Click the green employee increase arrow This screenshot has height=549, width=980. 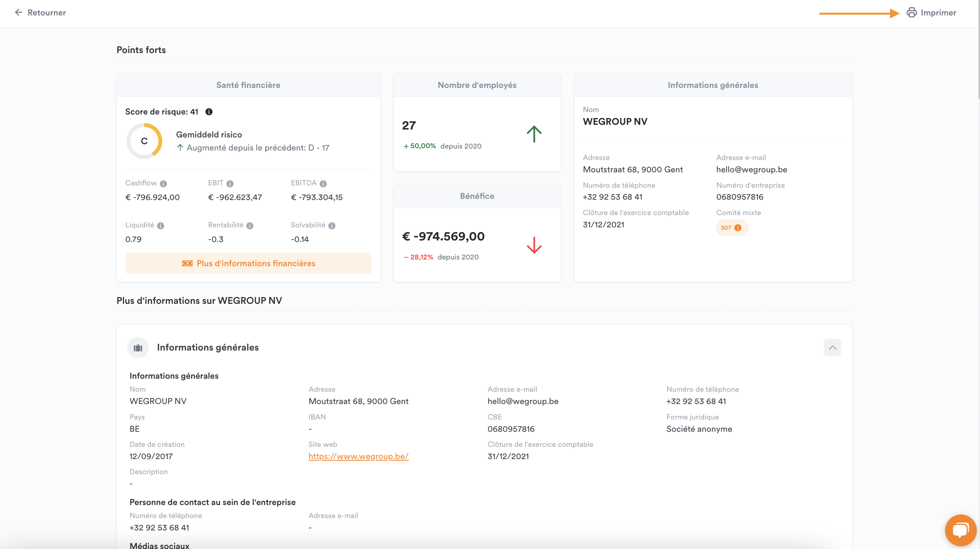[x=534, y=134]
